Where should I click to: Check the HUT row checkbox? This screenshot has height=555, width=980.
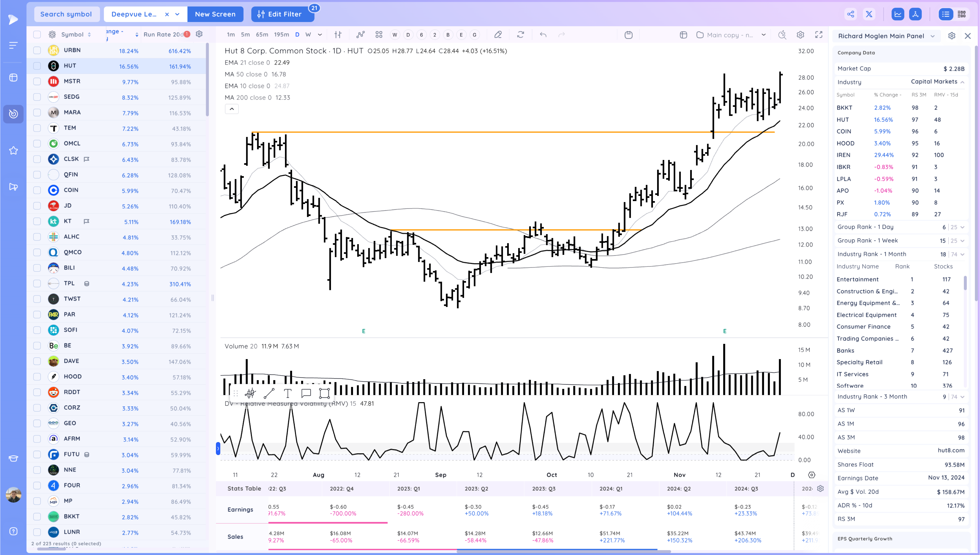pos(37,66)
